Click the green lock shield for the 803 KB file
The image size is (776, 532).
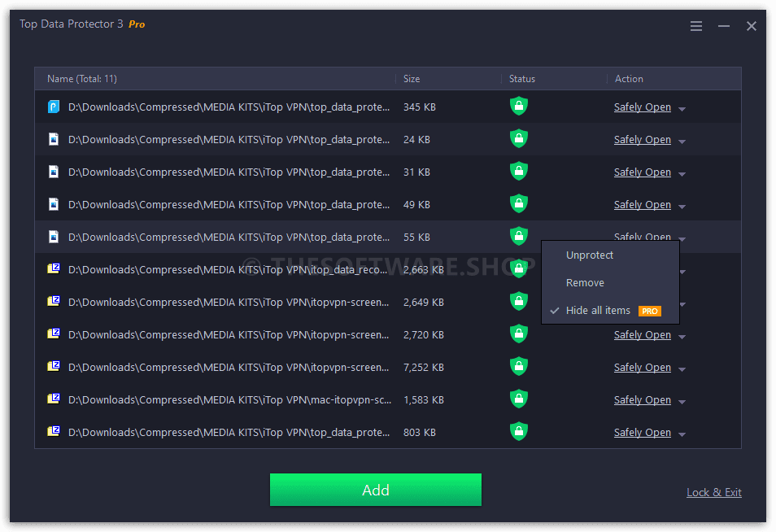point(519,431)
